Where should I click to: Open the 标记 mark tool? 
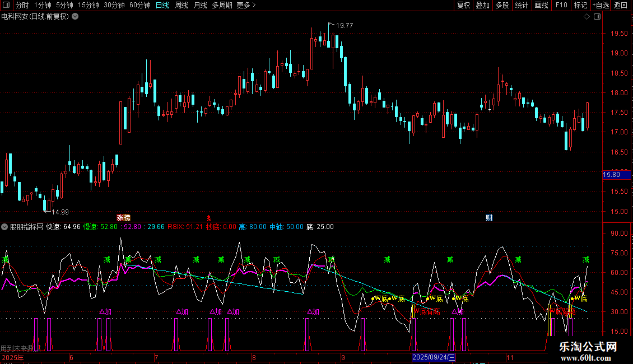pos(580,5)
